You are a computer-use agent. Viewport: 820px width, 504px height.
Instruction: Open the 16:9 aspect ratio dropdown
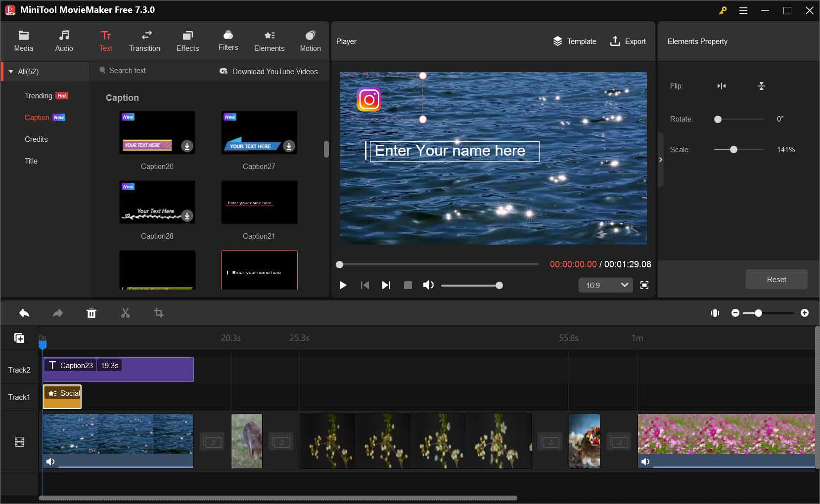coord(605,285)
